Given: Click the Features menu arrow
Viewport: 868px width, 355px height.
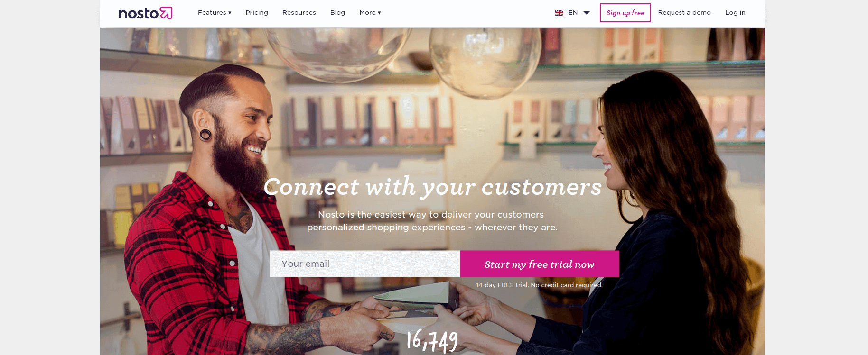Looking at the screenshot, I should [230, 13].
